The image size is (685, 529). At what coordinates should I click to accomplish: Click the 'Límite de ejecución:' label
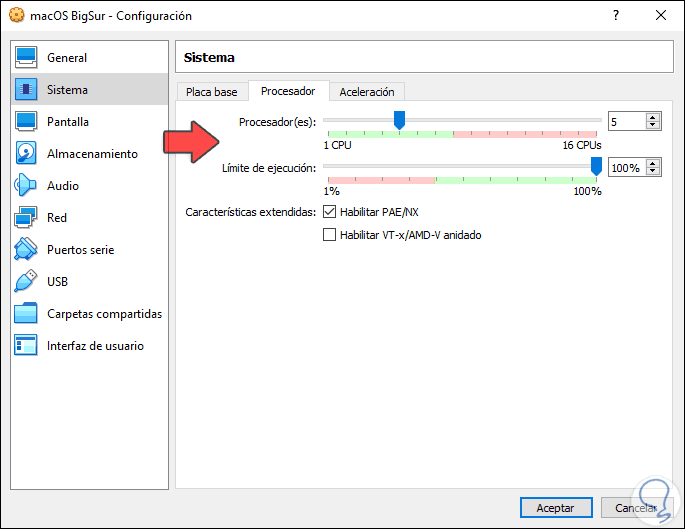[x=269, y=168]
